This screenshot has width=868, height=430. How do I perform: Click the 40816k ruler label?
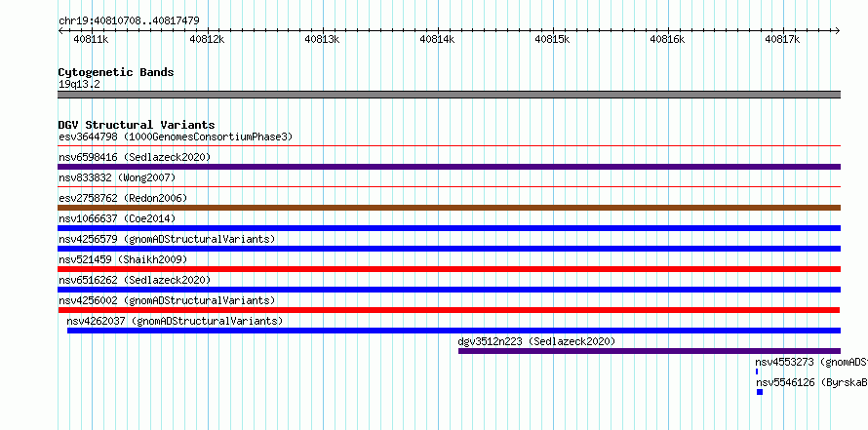tap(667, 39)
